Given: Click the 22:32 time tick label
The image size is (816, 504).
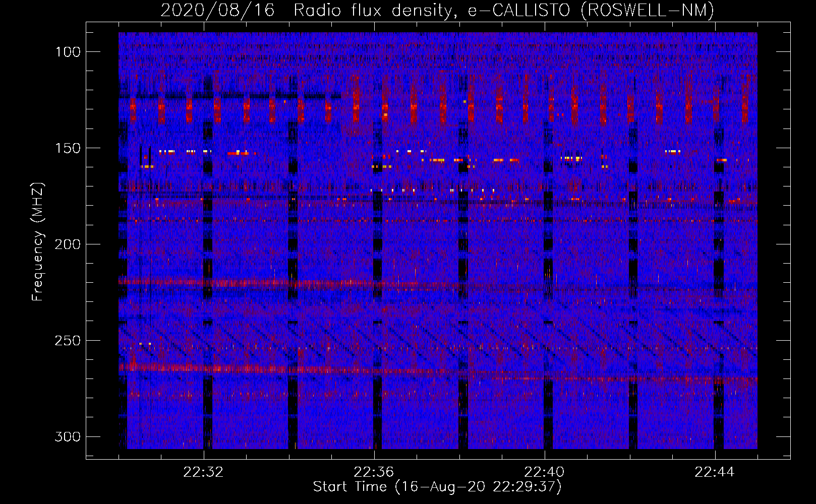Looking at the screenshot, I should coord(203,472).
